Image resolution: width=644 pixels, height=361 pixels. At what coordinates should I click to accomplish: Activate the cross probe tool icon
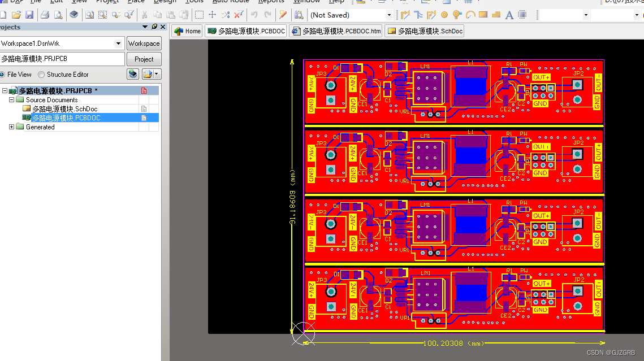[283, 15]
